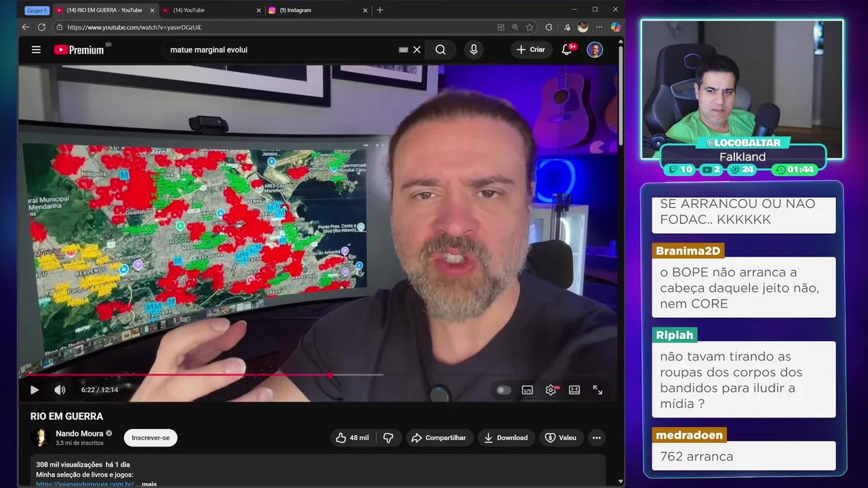Open more actions three-dot menu

[x=597, y=438]
